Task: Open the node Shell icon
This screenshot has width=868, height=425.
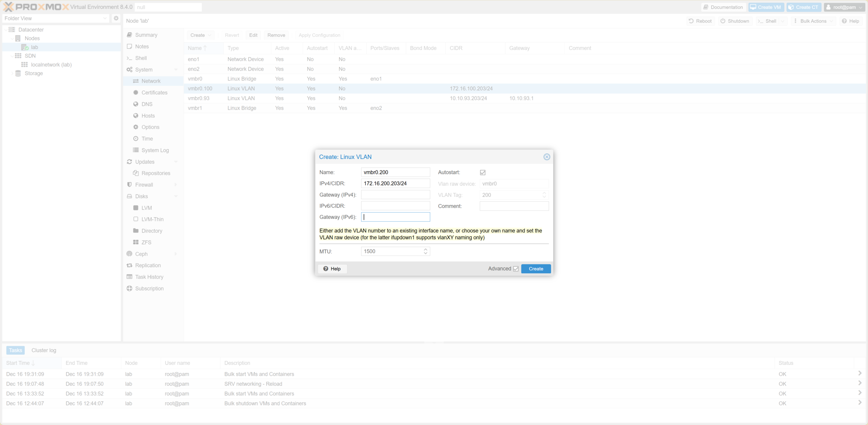Action: 130,58
